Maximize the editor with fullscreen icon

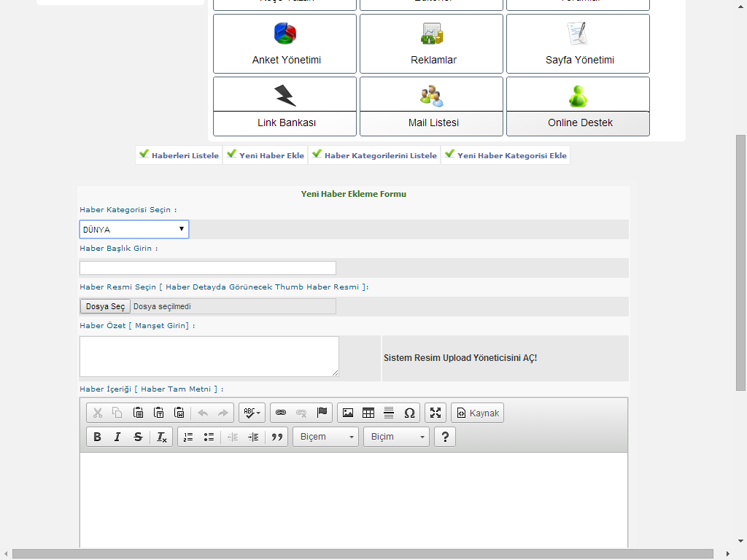[x=436, y=413]
